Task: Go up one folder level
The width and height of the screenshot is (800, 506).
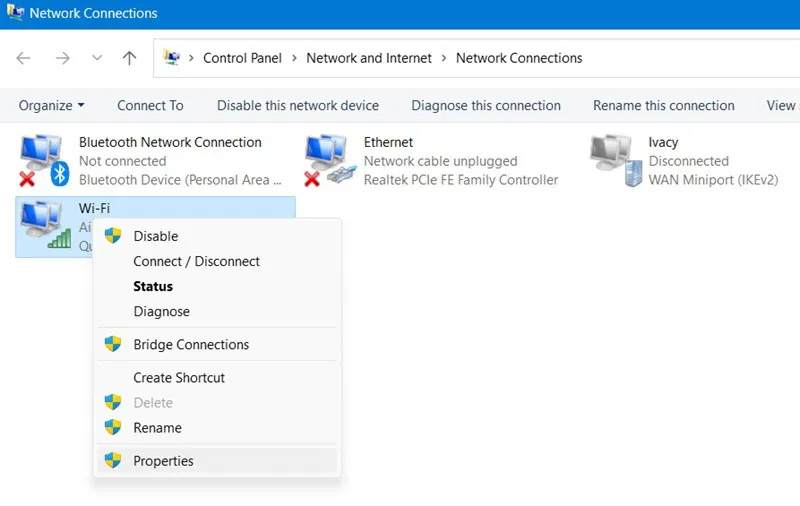Action: pyautogui.click(x=130, y=58)
